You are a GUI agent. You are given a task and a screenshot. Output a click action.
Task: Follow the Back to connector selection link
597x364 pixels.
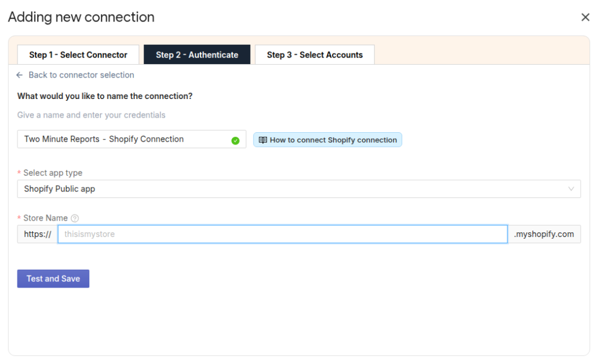tap(81, 75)
